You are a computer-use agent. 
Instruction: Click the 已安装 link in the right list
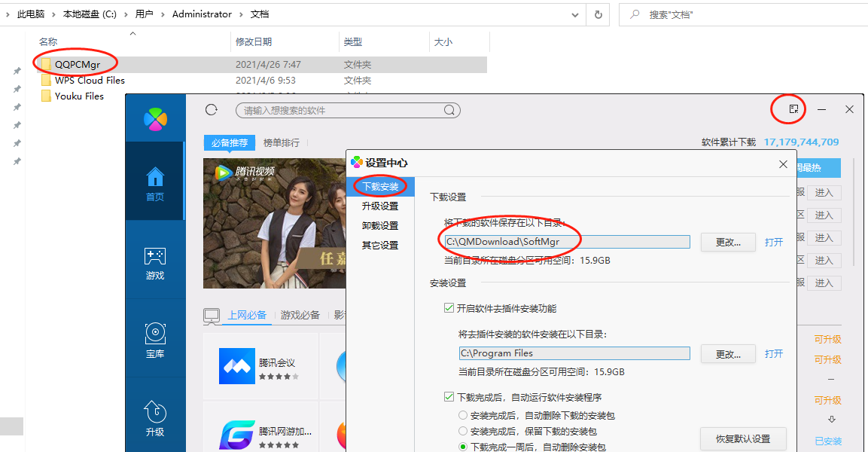point(828,441)
